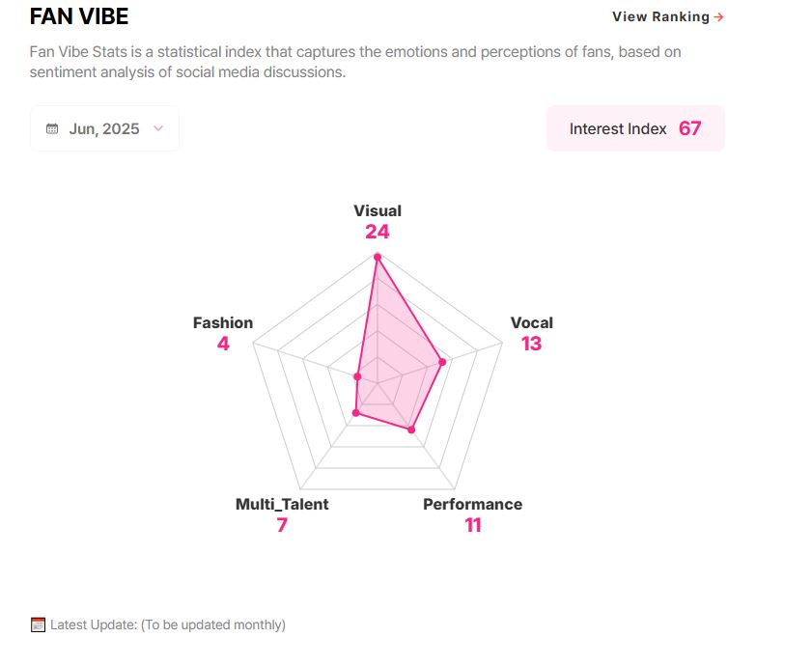This screenshot has height=665, width=812.
Task: Select the Fashion axis label
Action: (223, 323)
